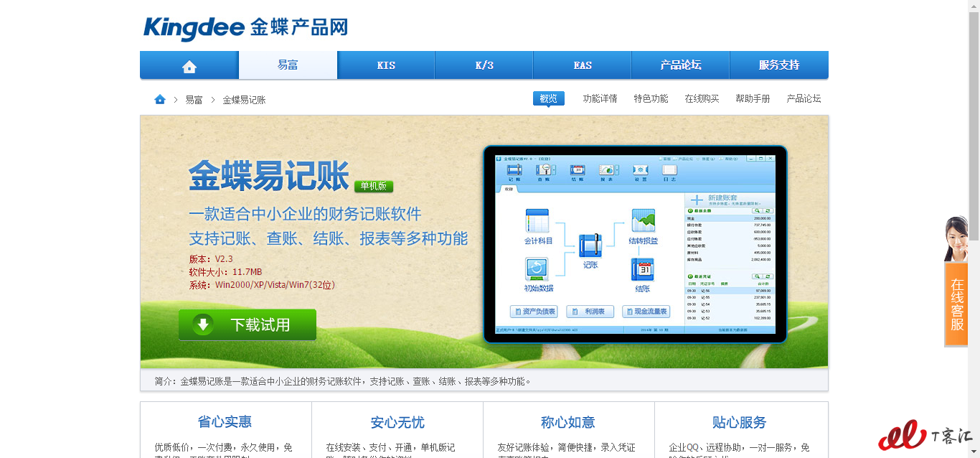Open the 在线客服 online support widget
The height and width of the screenshot is (458, 980).
click(957, 303)
